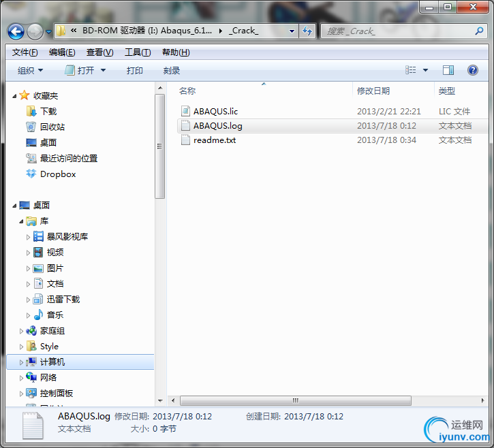Change view using the view mode icon
Viewport: 494px width, 448px height.
pyautogui.click(x=410, y=70)
